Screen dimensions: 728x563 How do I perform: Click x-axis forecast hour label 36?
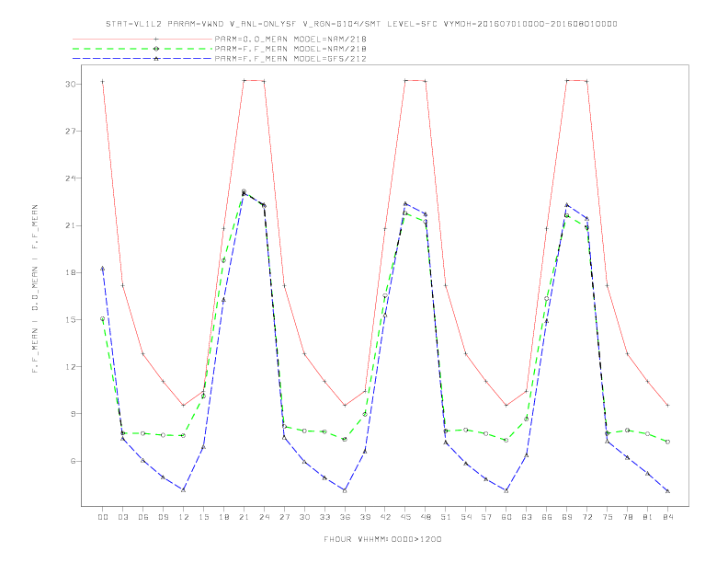(x=345, y=517)
